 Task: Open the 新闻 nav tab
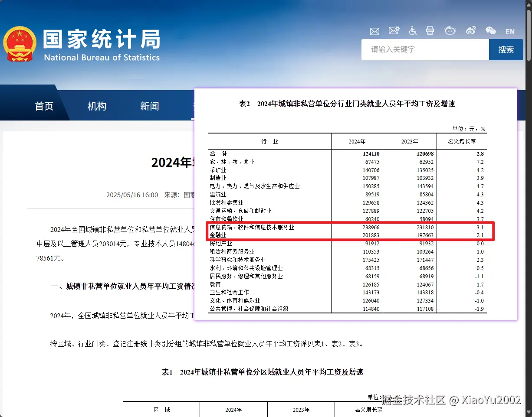pyautogui.click(x=149, y=106)
